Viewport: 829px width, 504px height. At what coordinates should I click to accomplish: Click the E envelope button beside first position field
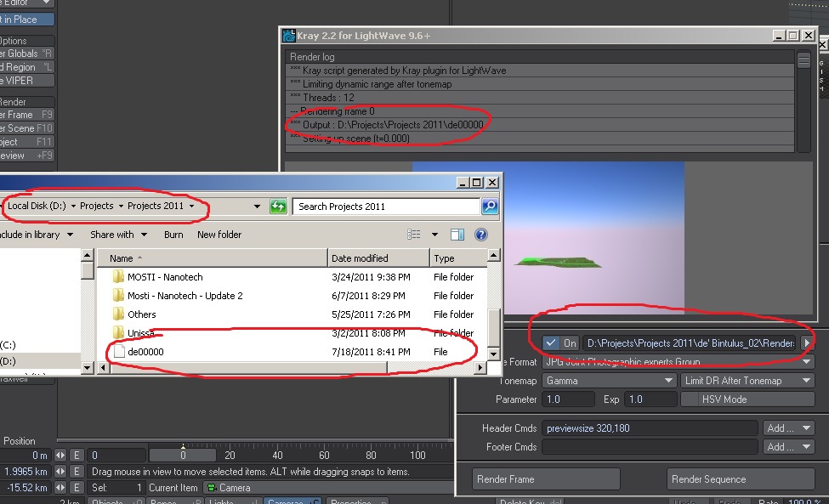coord(77,456)
